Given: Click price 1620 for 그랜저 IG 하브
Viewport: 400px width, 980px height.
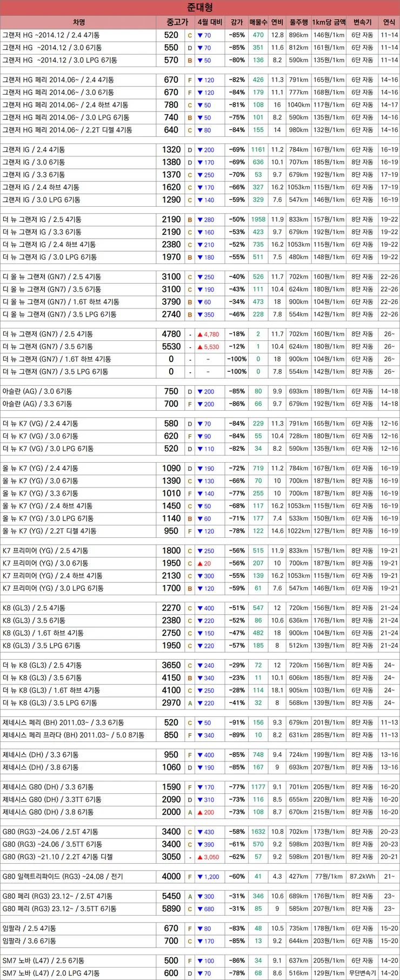Looking at the screenshot, I should coord(171,187).
